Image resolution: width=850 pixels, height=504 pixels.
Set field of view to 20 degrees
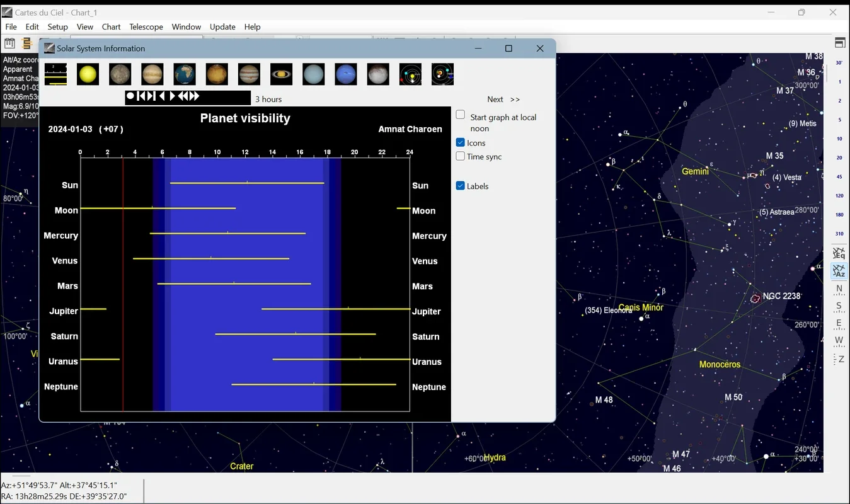[839, 157]
